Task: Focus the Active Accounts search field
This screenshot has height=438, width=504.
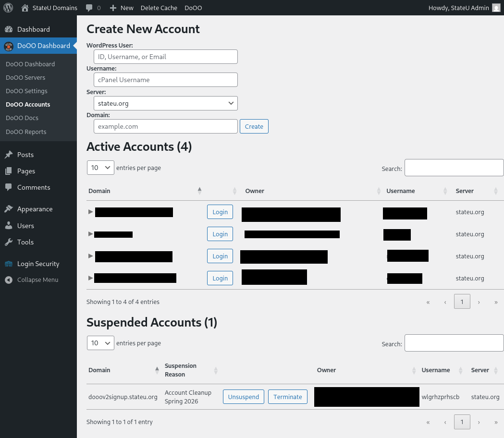Action: click(x=454, y=168)
